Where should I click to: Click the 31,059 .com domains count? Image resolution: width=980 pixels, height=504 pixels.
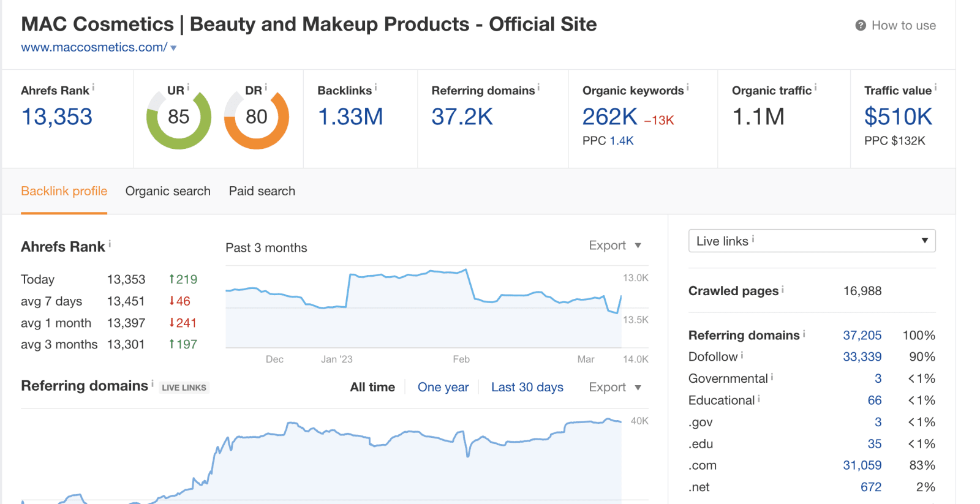(862, 465)
